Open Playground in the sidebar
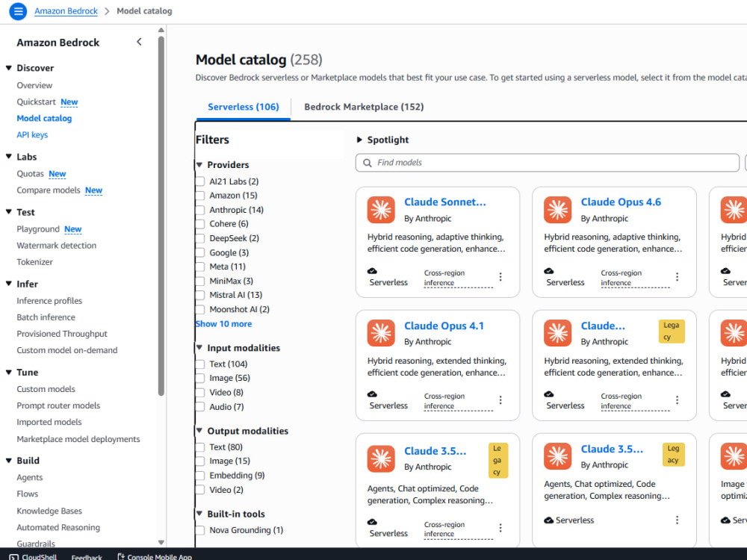The width and height of the screenshot is (747, 560). pos(38,229)
